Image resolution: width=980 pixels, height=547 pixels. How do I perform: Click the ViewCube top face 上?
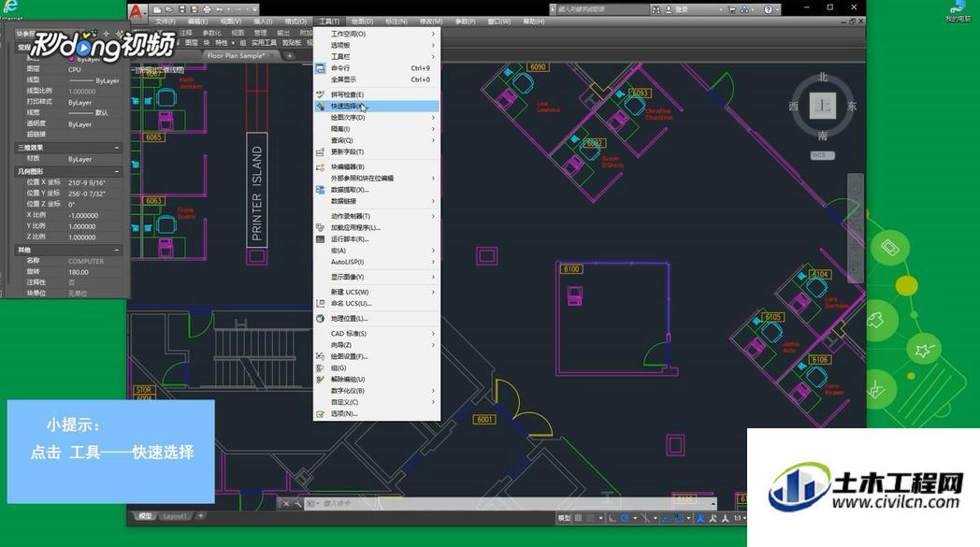tap(823, 106)
